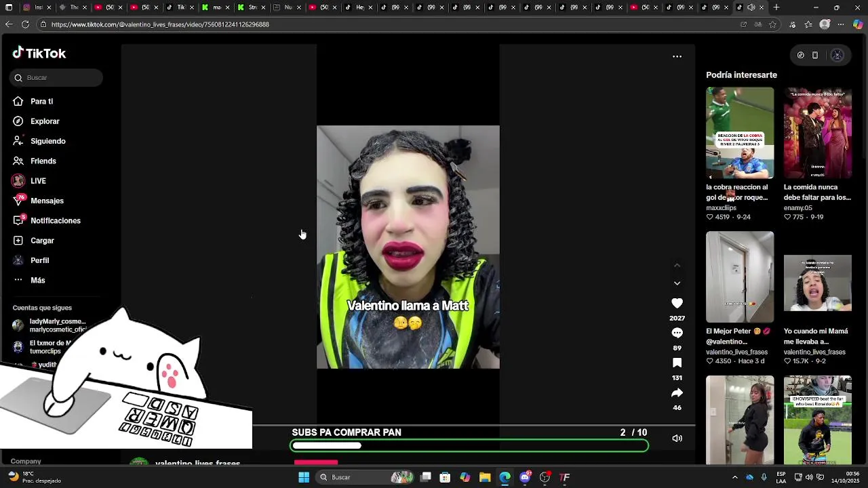Click the Buscar search field in TikTok
868x488 pixels.
click(56, 78)
